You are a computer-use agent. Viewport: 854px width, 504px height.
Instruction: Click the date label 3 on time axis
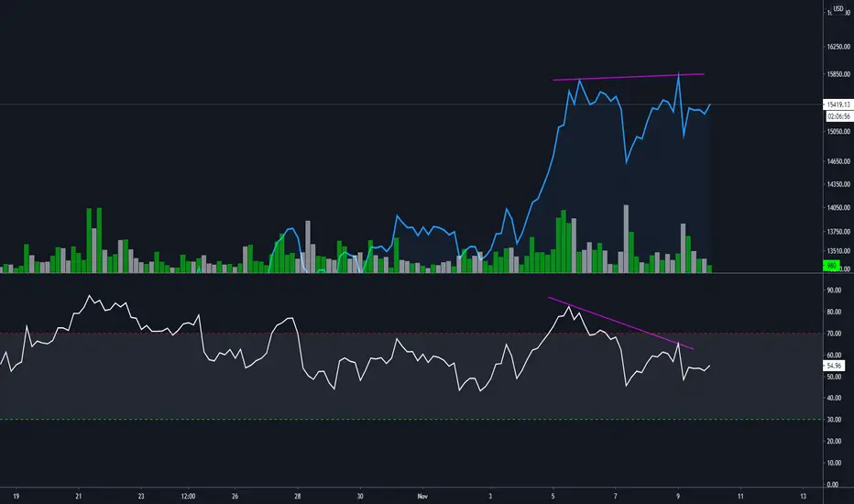[x=490, y=497]
